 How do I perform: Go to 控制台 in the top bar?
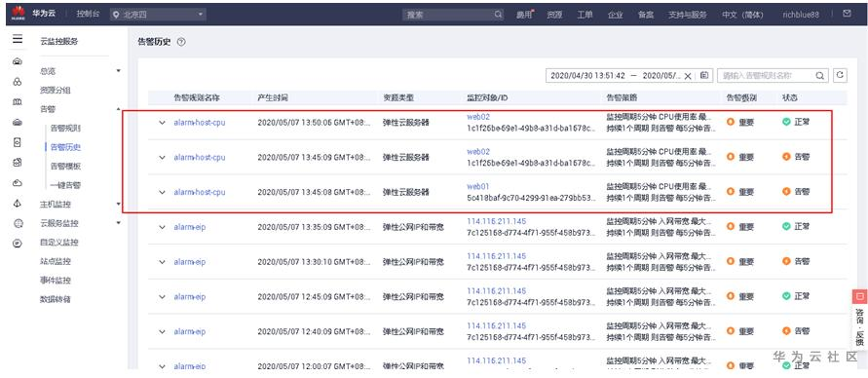click(x=88, y=14)
